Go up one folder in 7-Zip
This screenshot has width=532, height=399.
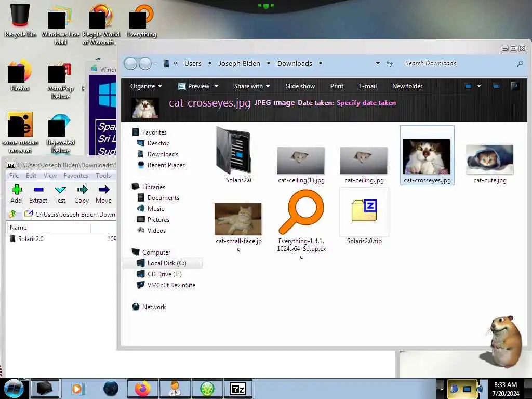(13, 214)
